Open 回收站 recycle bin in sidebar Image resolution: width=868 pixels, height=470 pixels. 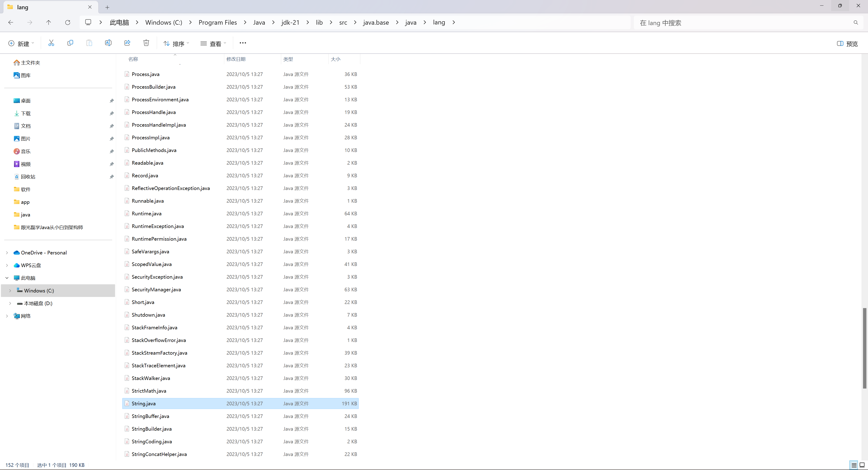point(25,177)
